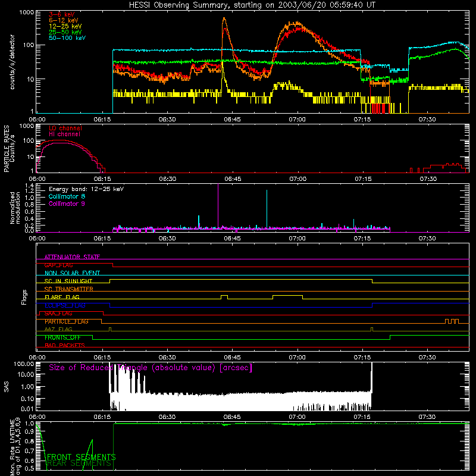Click the BAD_PACKETS flag label
476x476 pixels.
[65, 345]
